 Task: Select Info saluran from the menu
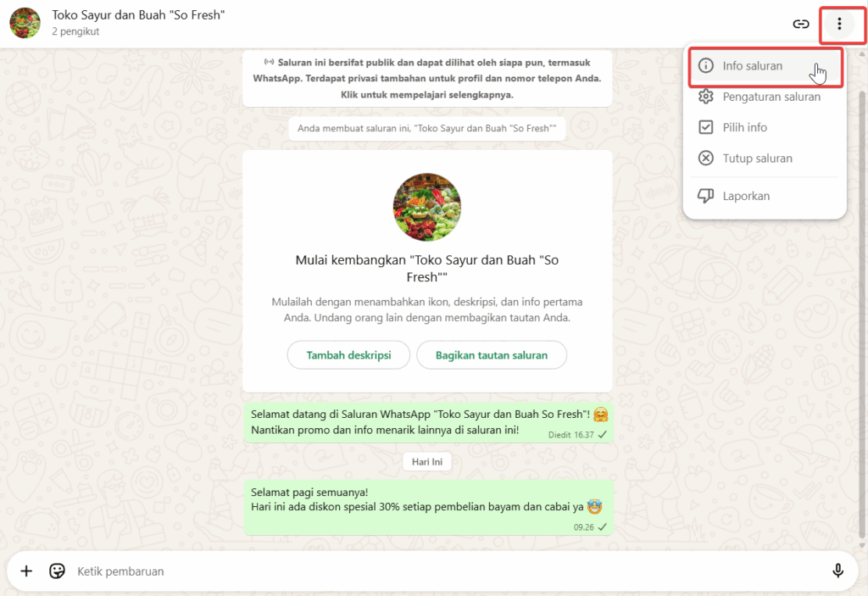click(765, 66)
